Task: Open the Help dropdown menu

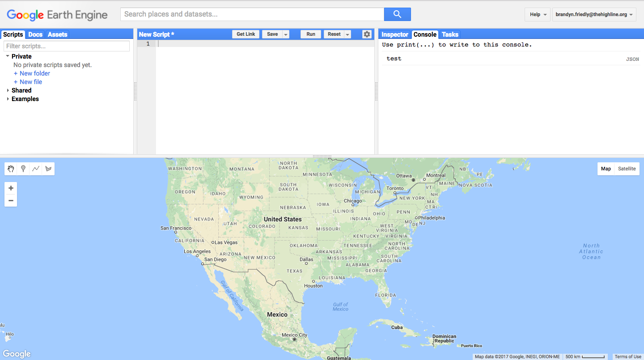Action: click(537, 14)
